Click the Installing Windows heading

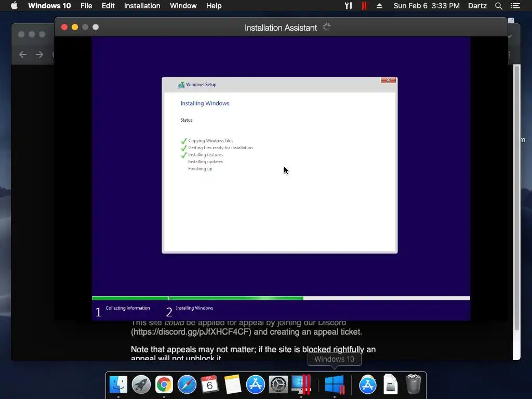205,103
